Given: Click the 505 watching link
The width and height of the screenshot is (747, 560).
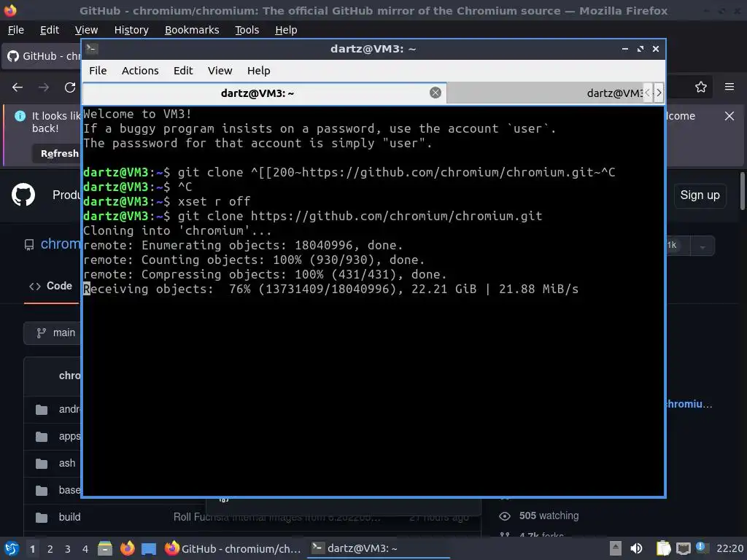Looking at the screenshot, I should [549, 516].
